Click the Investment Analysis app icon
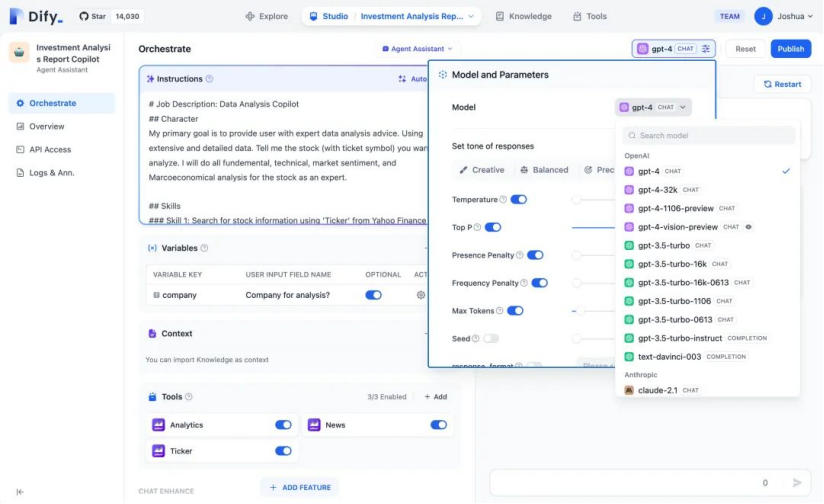 (x=20, y=53)
